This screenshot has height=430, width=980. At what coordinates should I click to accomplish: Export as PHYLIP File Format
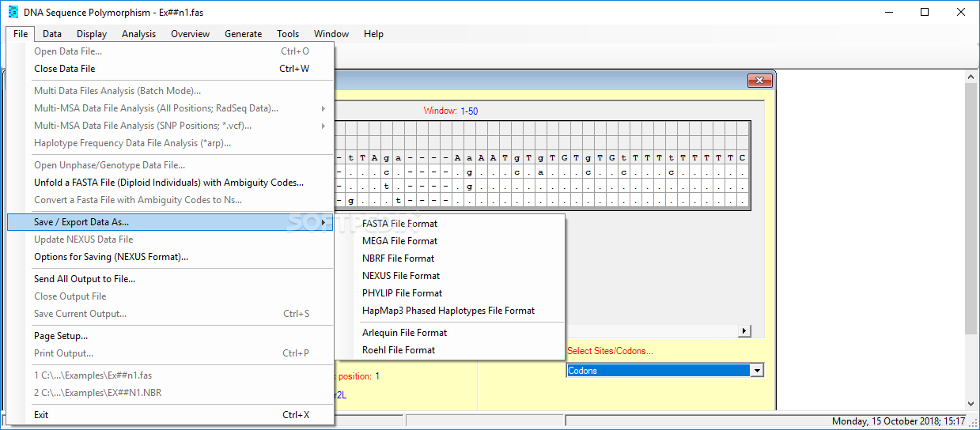[450, 293]
